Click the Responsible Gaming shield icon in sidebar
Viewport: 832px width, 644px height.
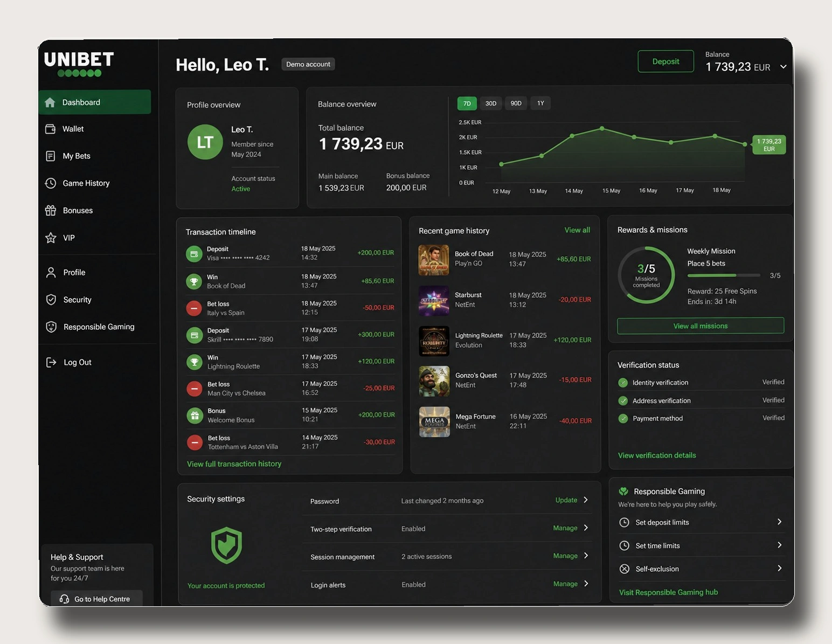(51, 327)
